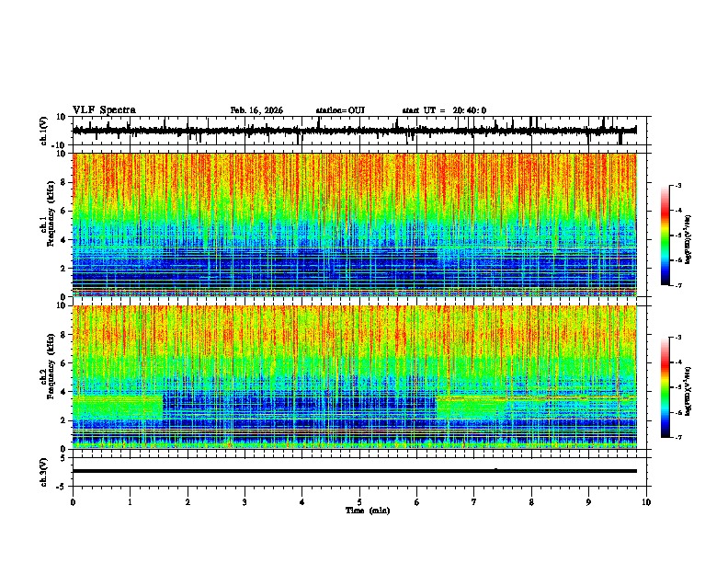The height and width of the screenshot is (563, 728).
Task: Click the "-3" label on ch.1 color scale
Action: coord(678,185)
